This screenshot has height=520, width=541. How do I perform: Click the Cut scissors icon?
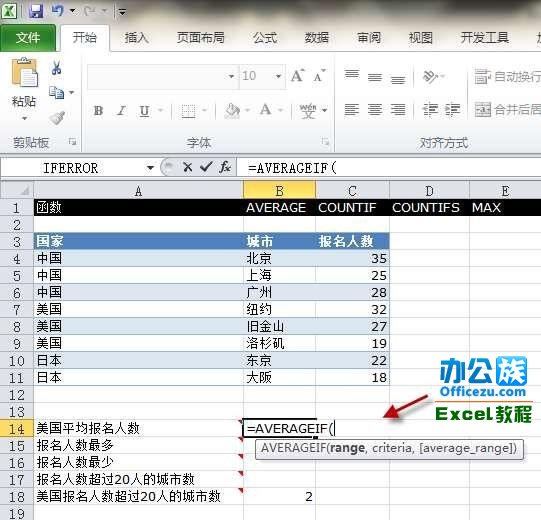(57, 68)
